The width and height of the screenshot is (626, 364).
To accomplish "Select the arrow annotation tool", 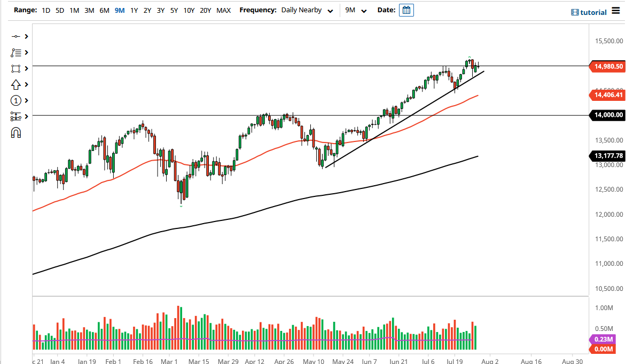I will pyautogui.click(x=16, y=84).
